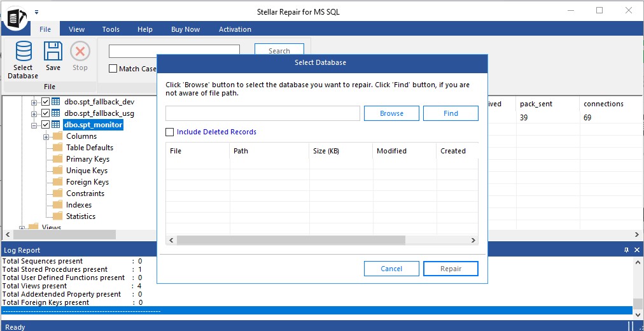Click the Unique Keys folder icon
The height and width of the screenshot is (331, 644).
point(57,171)
